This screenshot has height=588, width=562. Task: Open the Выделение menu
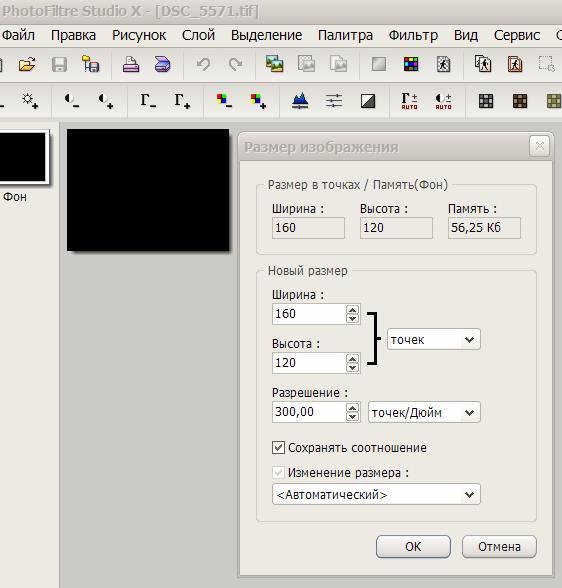(x=267, y=35)
